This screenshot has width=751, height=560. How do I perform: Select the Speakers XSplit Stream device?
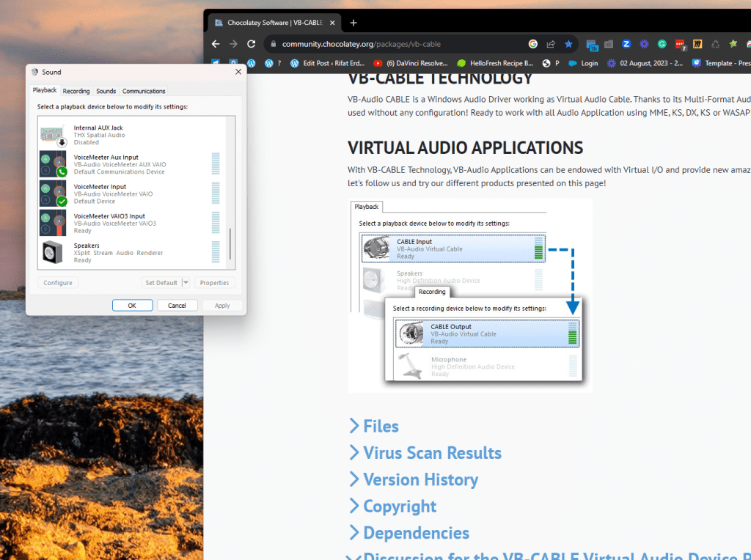coord(132,253)
